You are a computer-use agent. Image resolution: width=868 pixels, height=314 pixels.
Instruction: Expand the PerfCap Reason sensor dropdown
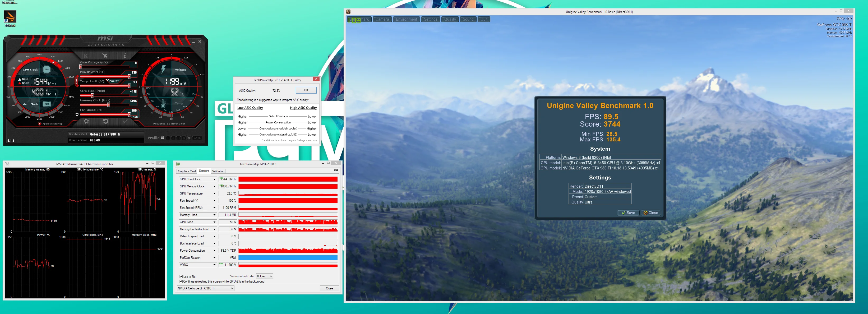(214, 258)
